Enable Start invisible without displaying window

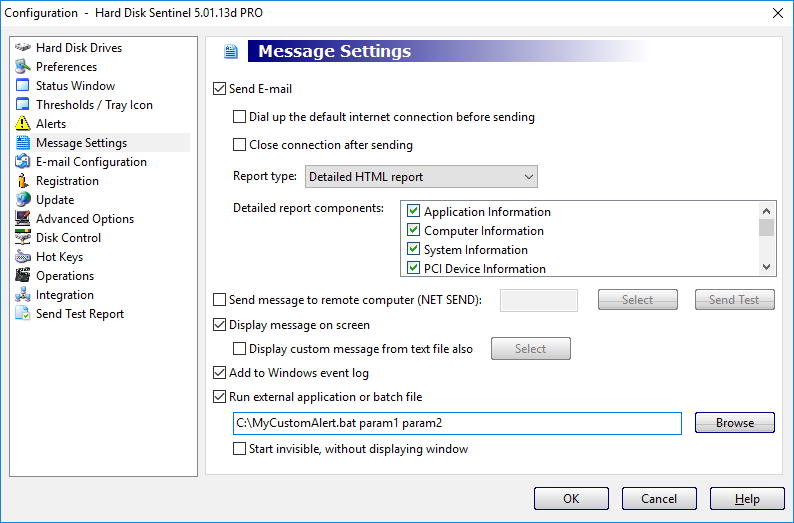(x=239, y=449)
